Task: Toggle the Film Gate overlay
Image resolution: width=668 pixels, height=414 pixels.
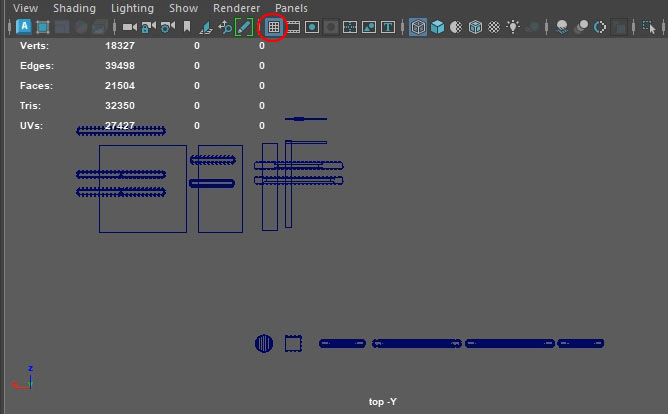Action: (x=293, y=27)
